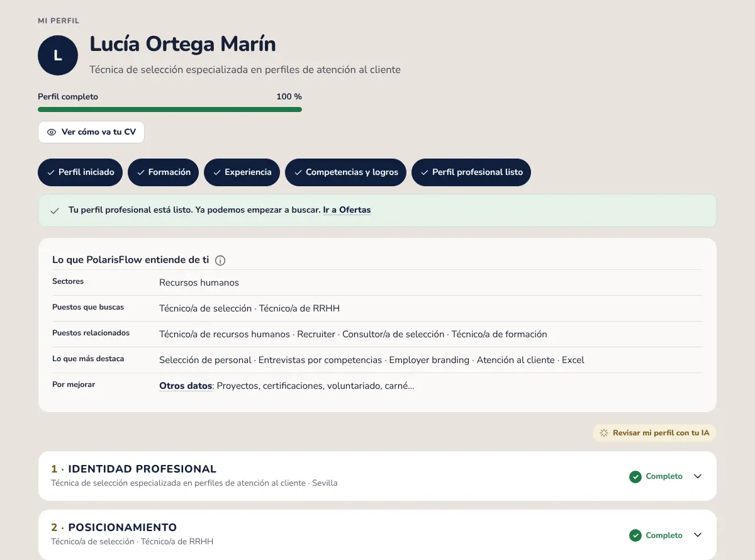Expand the Identidad Profesional section chevron
Screen dimensions: 755x560
(697, 476)
